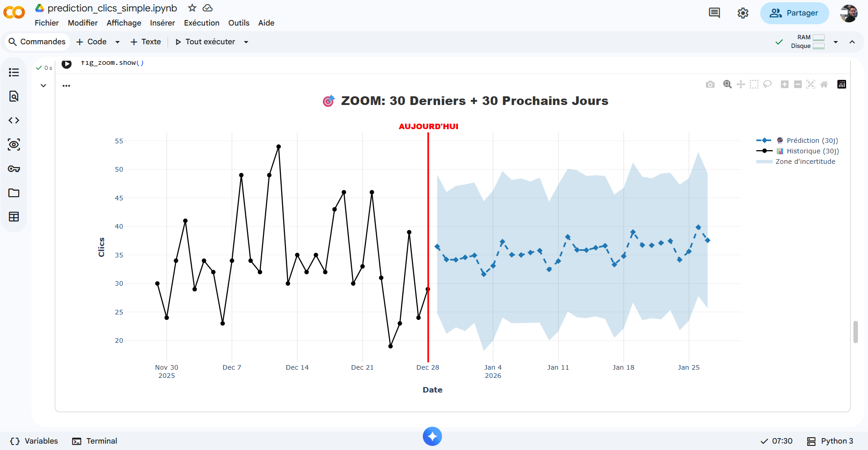Open the Tout exécuter dropdown arrow
This screenshot has height=450, width=868.
(x=246, y=42)
